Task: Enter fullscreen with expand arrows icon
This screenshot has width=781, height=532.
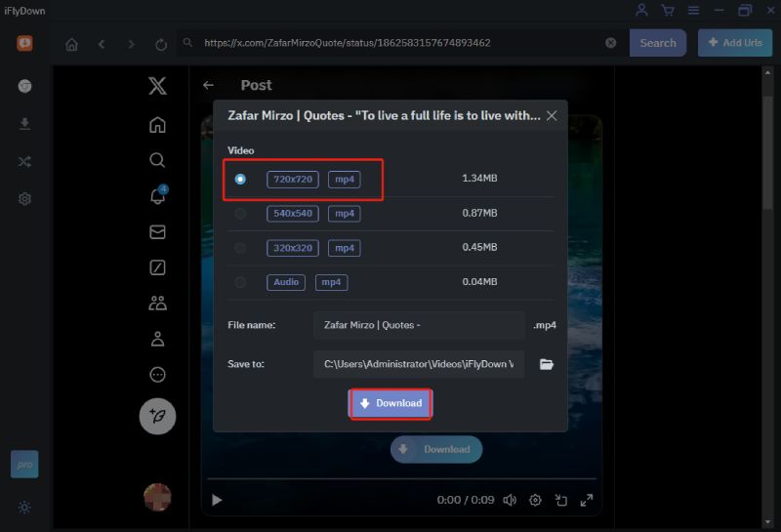Action: pos(587,500)
